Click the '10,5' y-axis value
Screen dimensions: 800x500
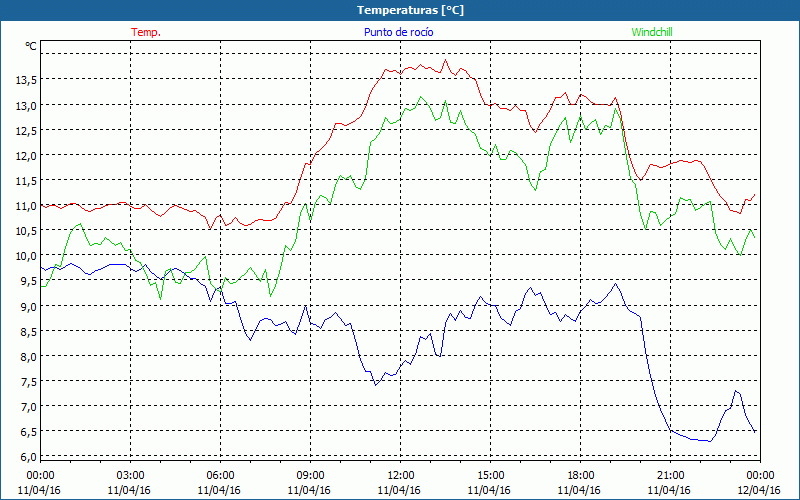click(26, 231)
